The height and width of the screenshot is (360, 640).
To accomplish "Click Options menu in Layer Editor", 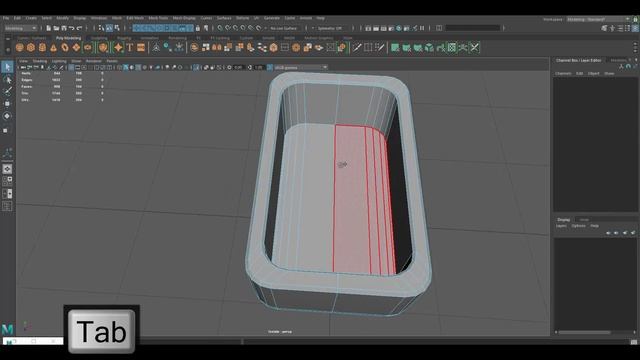I will 578,226.
